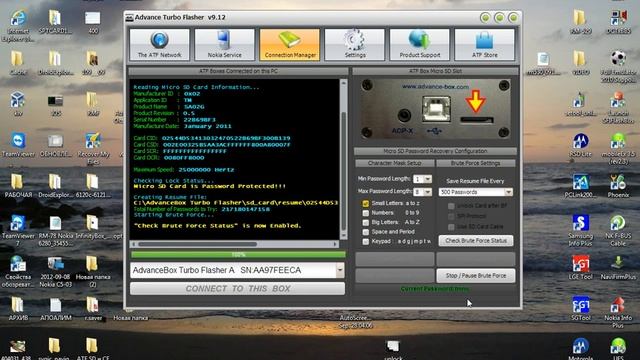Open the Phoenix desktop shortcut
Viewport: 640px width, 360px height.
coord(618,186)
